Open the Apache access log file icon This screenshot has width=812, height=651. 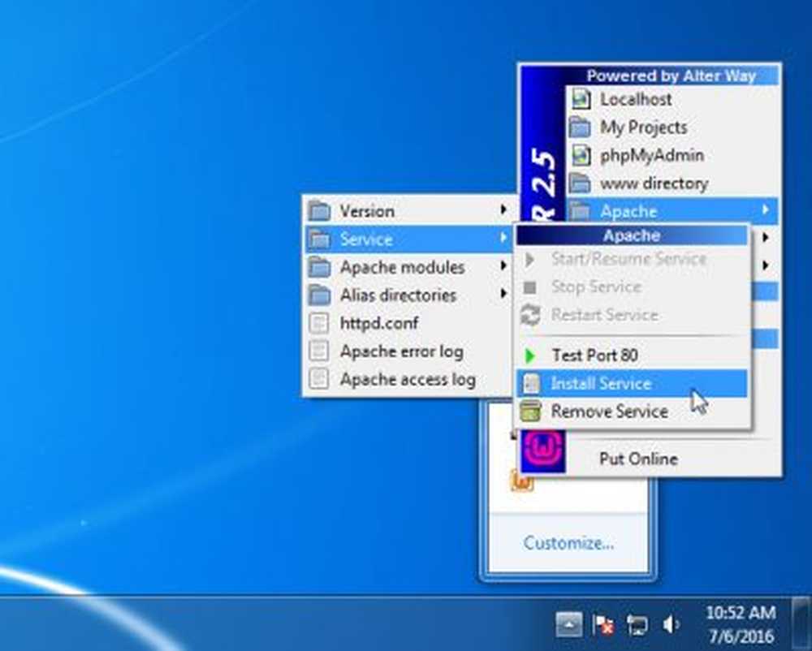point(318,379)
